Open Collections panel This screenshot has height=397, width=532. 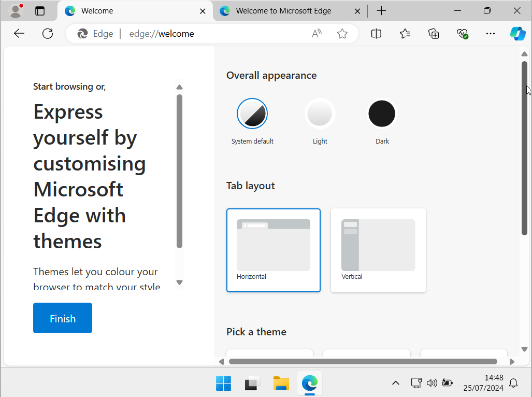tap(434, 34)
